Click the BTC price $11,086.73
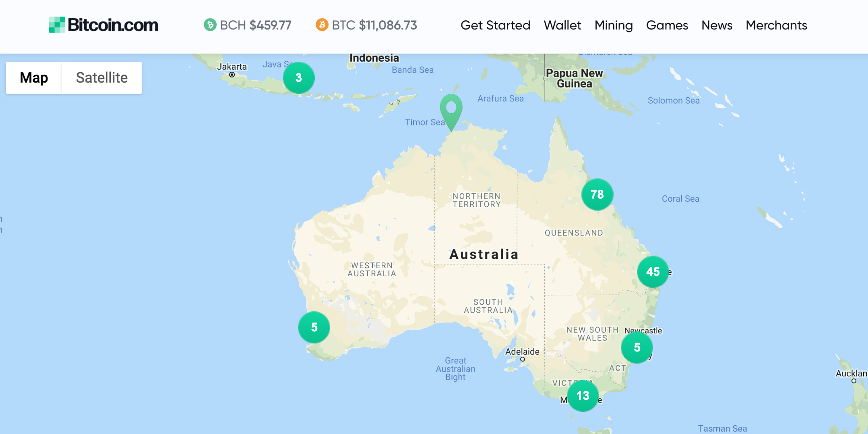 (x=388, y=25)
